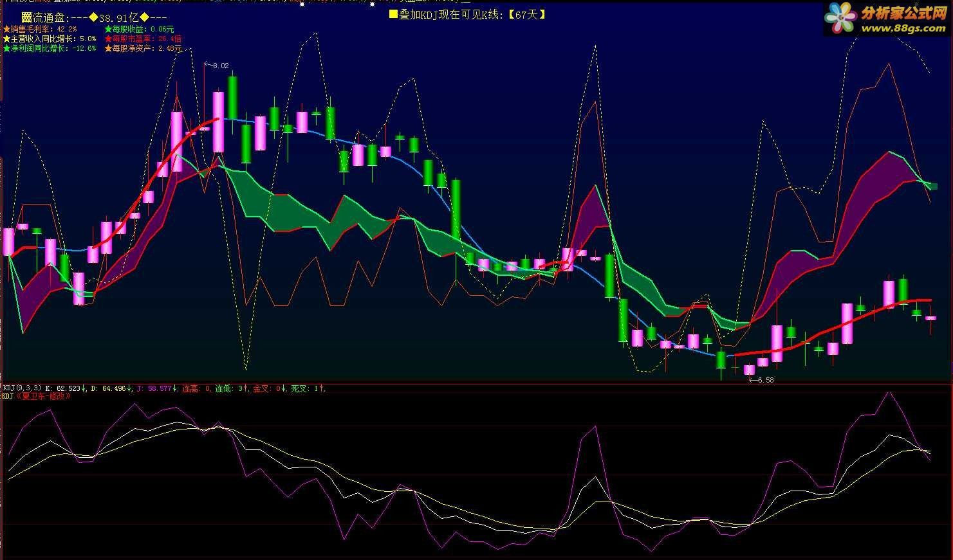Click the KDJ 夏卫东-修改 indicator name

36,397
